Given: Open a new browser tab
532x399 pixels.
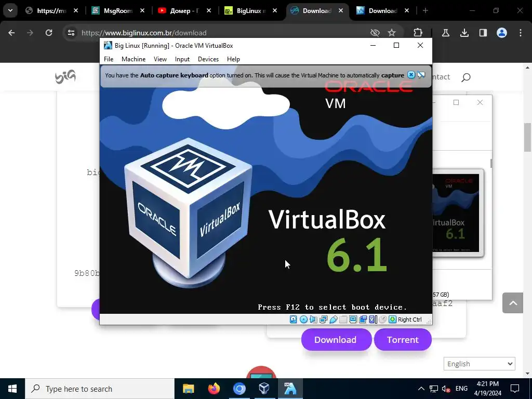Looking at the screenshot, I should 425,11.
